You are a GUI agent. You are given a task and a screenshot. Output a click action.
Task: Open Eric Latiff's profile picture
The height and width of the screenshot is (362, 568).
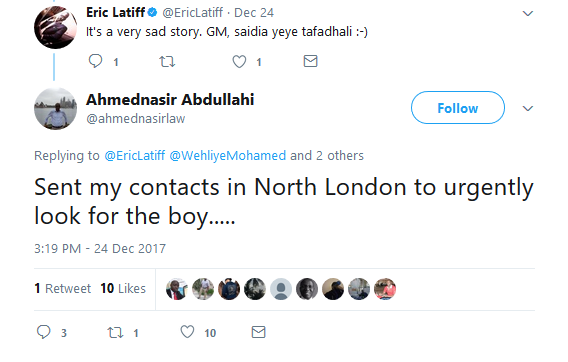pyautogui.click(x=55, y=27)
